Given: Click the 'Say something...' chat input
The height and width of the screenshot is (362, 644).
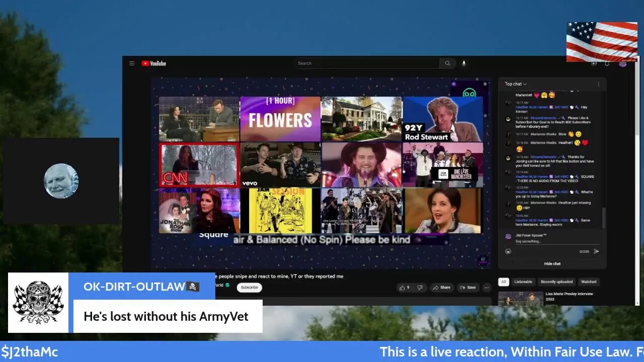Looking at the screenshot, I should [x=556, y=241].
